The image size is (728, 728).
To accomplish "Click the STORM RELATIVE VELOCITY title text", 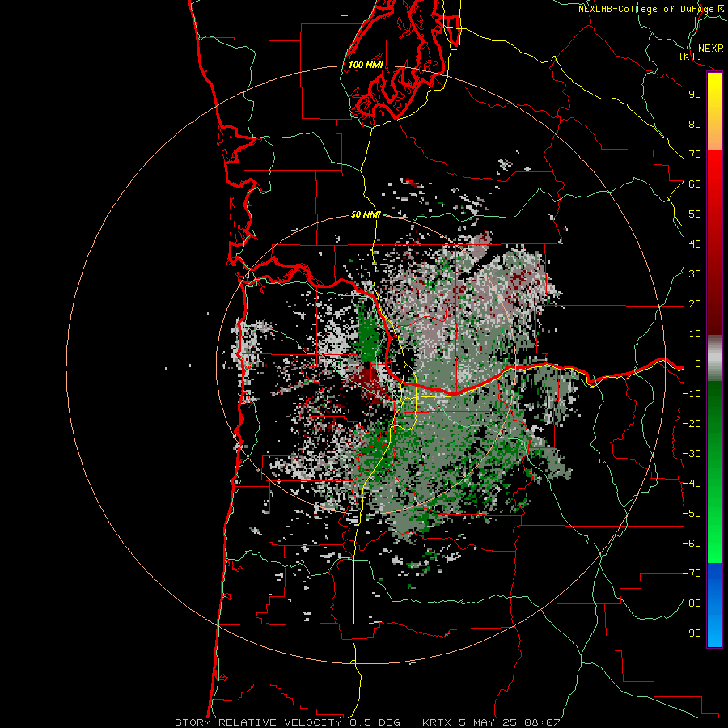I will (258, 722).
